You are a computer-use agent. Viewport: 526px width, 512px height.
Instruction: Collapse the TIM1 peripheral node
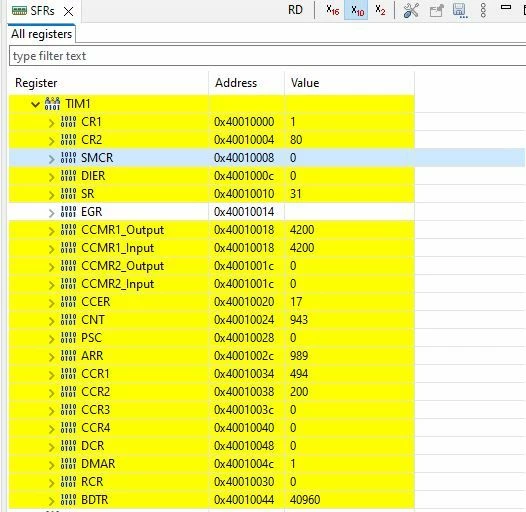tap(35, 104)
